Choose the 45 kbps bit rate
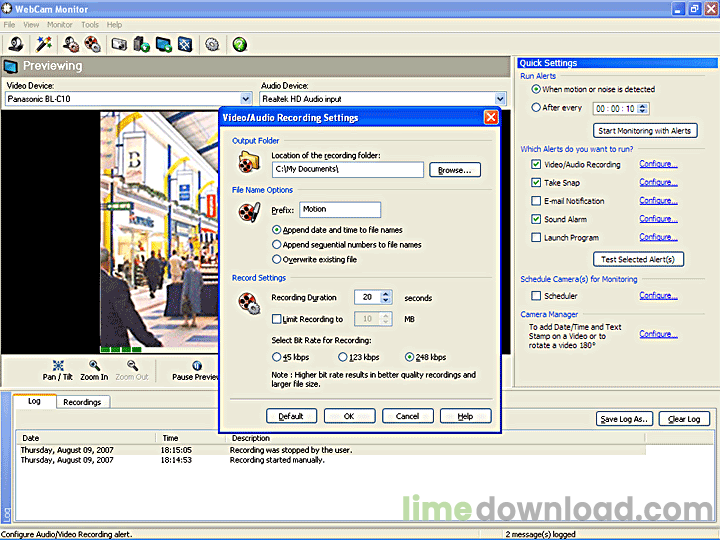Screen dimensions: 720x540 click(x=276, y=357)
